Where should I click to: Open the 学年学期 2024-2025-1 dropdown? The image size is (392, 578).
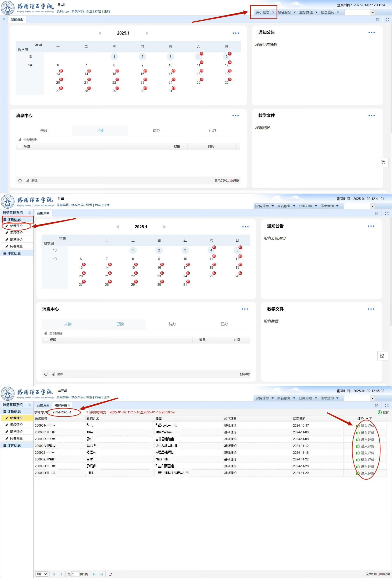(87, 412)
